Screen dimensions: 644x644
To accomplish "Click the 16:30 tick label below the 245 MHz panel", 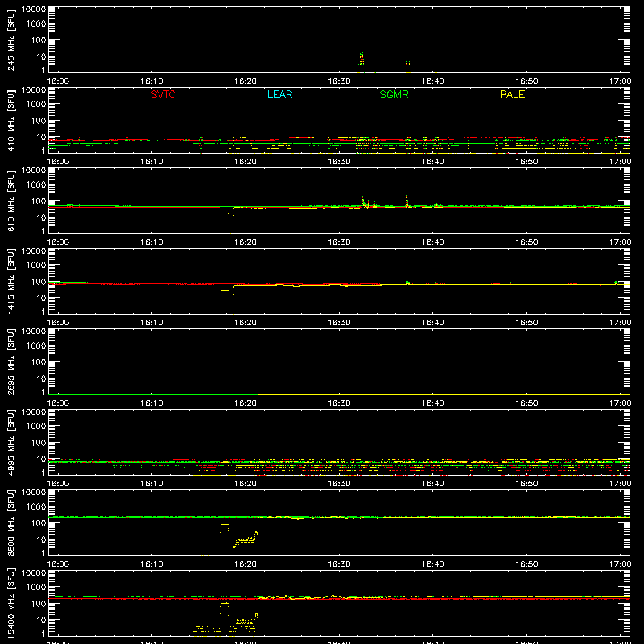I will pos(339,81).
